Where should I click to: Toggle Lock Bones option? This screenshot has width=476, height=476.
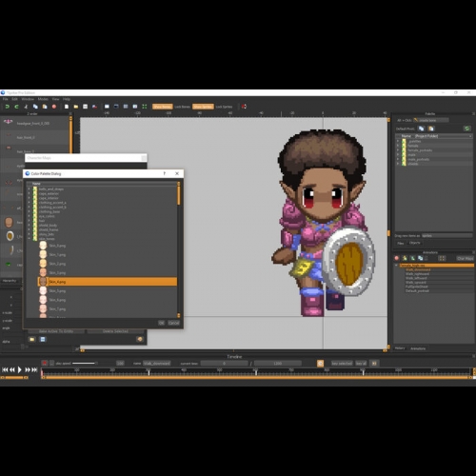[x=182, y=107]
